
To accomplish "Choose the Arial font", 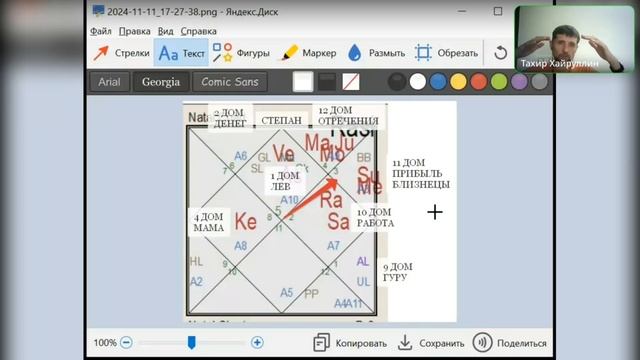I will coord(109,82).
